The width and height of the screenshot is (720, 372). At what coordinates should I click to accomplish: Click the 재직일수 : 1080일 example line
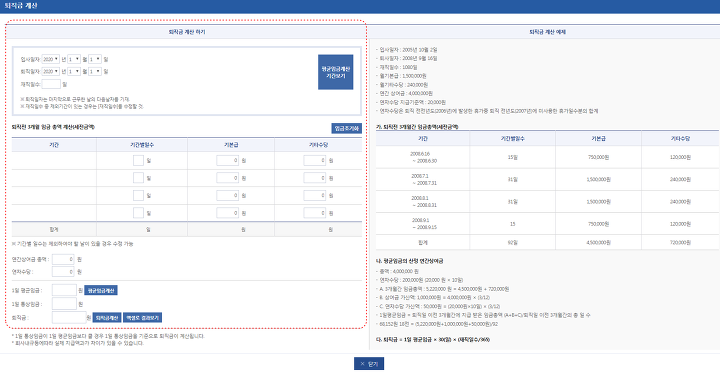pos(397,68)
